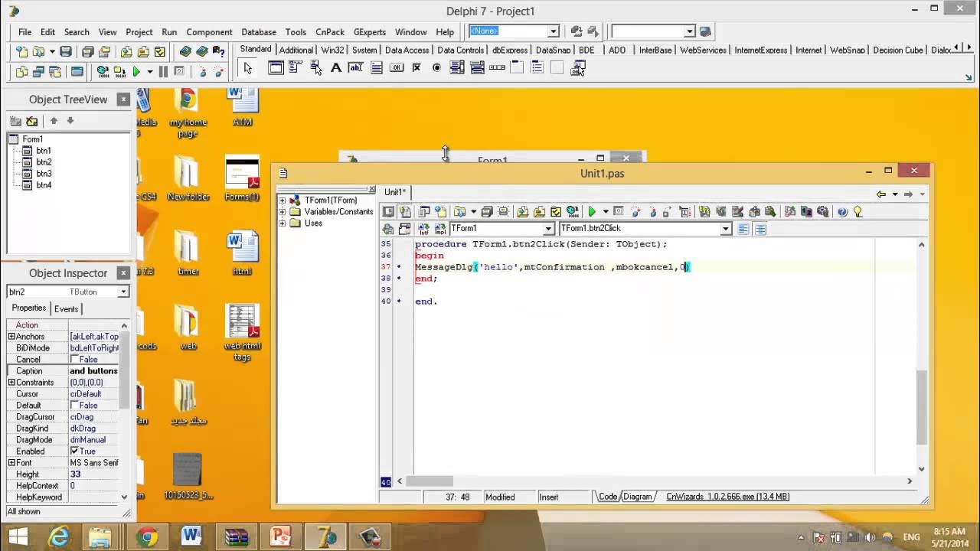Open the CnPack menu

click(x=330, y=32)
